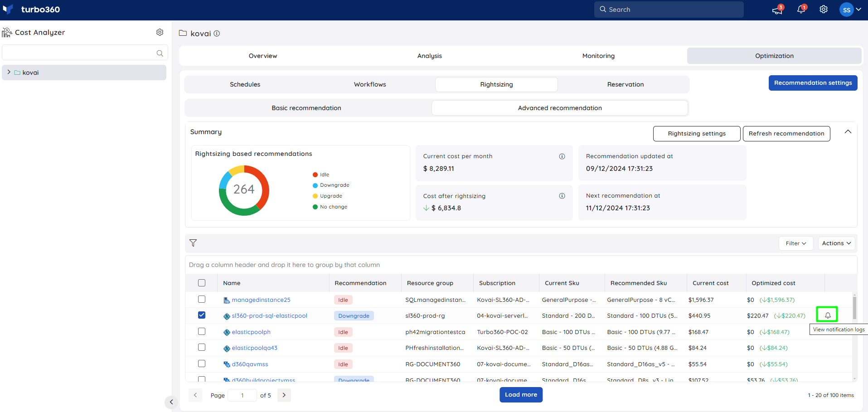Image resolution: width=868 pixels, height=412 pixels.
Task: Click Refresh recommendation button
Action: coord(786,134)
